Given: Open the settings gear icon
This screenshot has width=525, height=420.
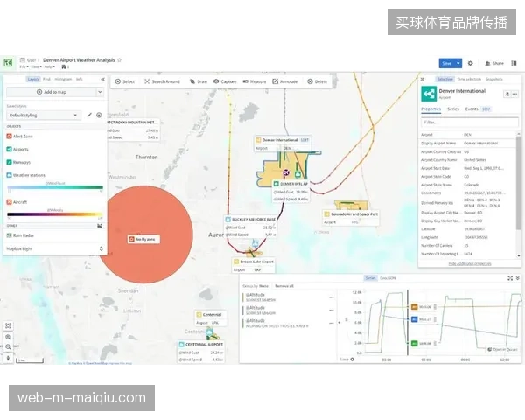Looking at the screenshot, I should (471, 63).
